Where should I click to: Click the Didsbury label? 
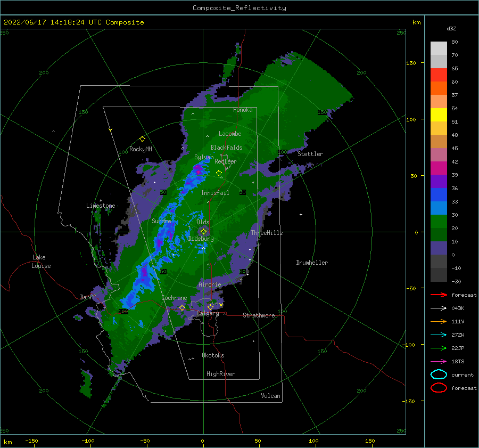(x=201, y=239)
